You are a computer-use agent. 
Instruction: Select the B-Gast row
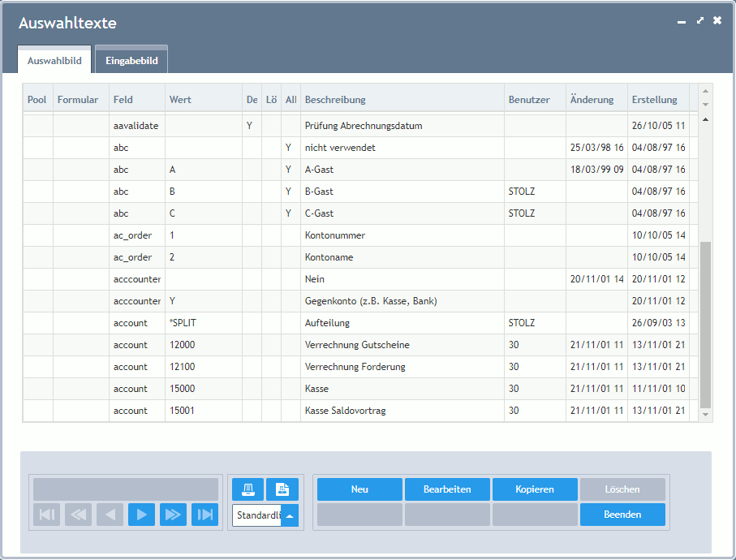[x=360, y=192]
